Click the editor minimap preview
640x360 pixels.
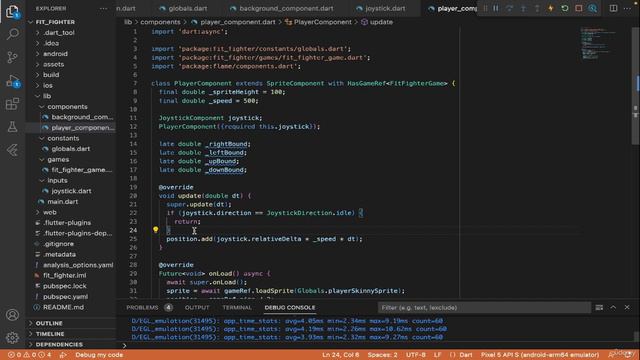pyautogui.click(x=598, y=44)
